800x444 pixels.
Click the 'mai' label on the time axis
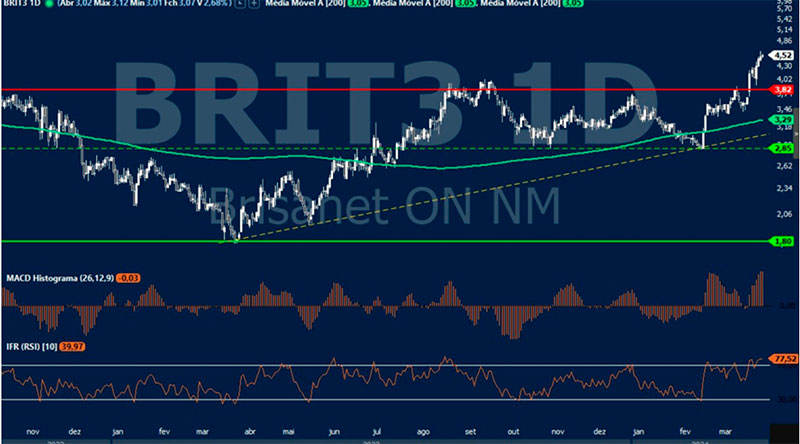point(288,432)
